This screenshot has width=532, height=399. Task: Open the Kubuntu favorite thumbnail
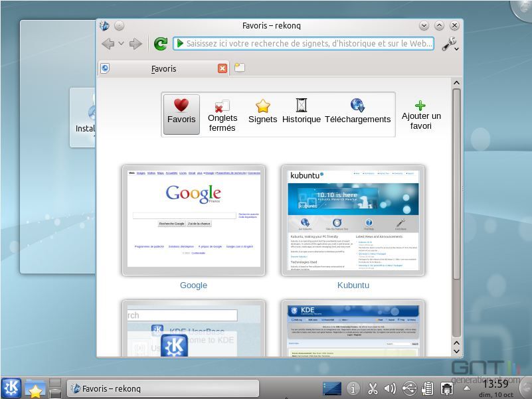(x=353, y=220)
